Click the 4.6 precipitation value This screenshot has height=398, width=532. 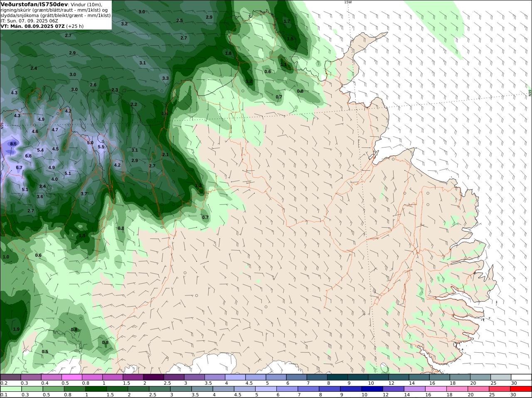(x=35, y=131)
